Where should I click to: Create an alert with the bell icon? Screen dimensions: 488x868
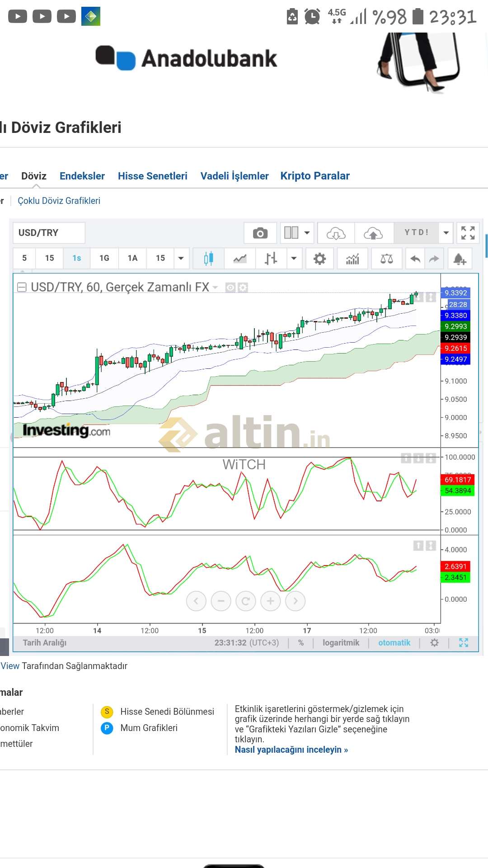[x=460, y=259]
